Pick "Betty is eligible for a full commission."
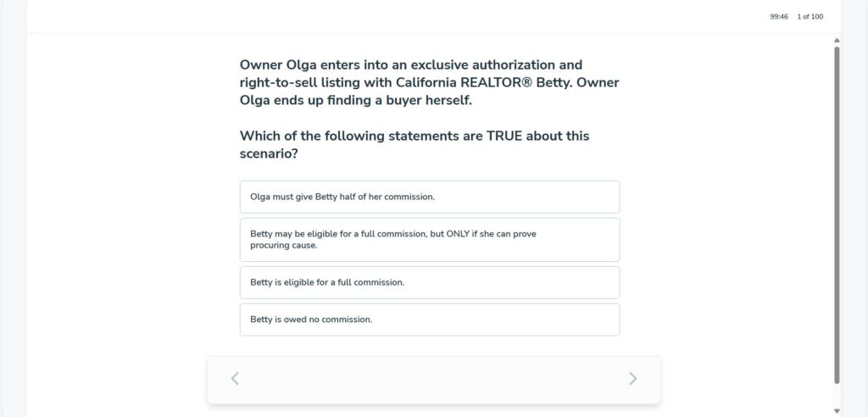Screen dimensions: 868x417 (429, 282)
